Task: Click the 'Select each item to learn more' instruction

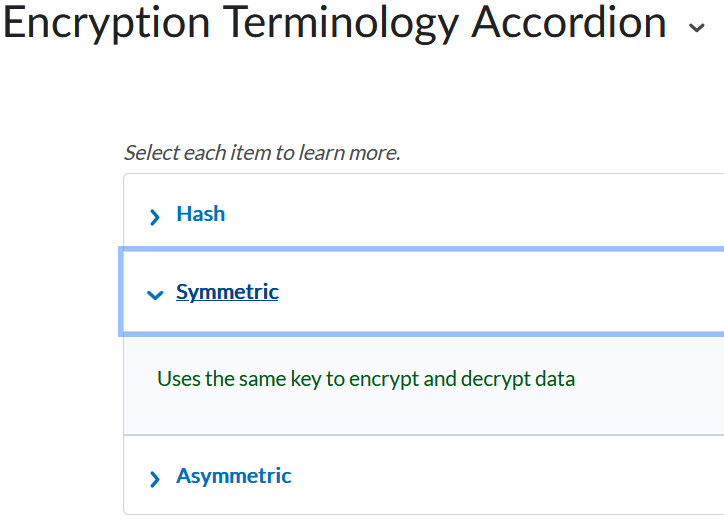Action: coord(262,153)
